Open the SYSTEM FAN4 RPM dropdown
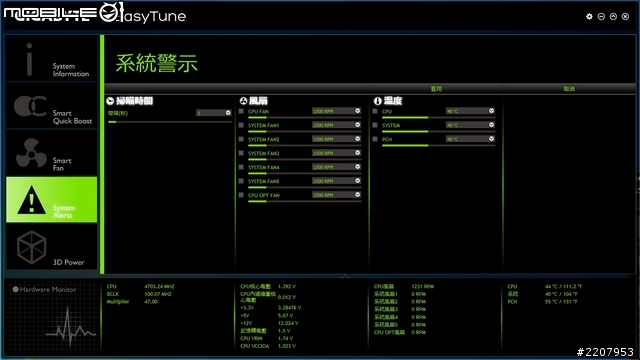The width and height of the screenshot is (640, 360). pyautogui.click(x=336, y=167)
